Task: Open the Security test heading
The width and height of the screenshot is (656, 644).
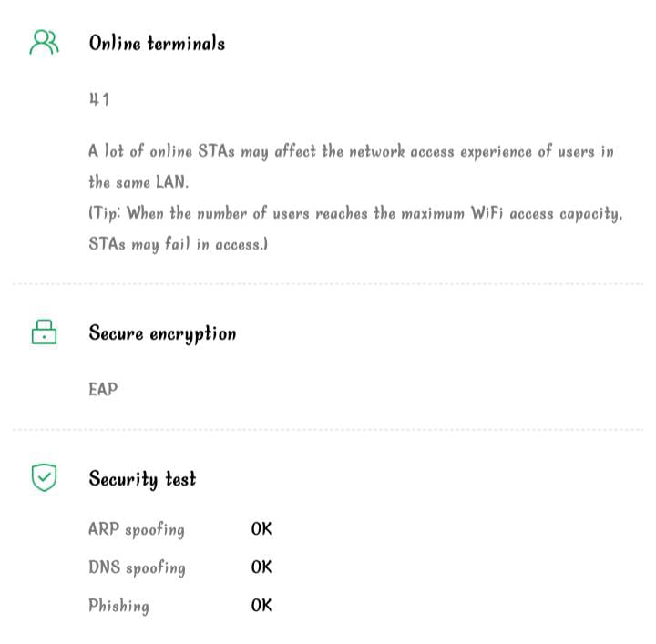Action: click(x=142, y=478)
